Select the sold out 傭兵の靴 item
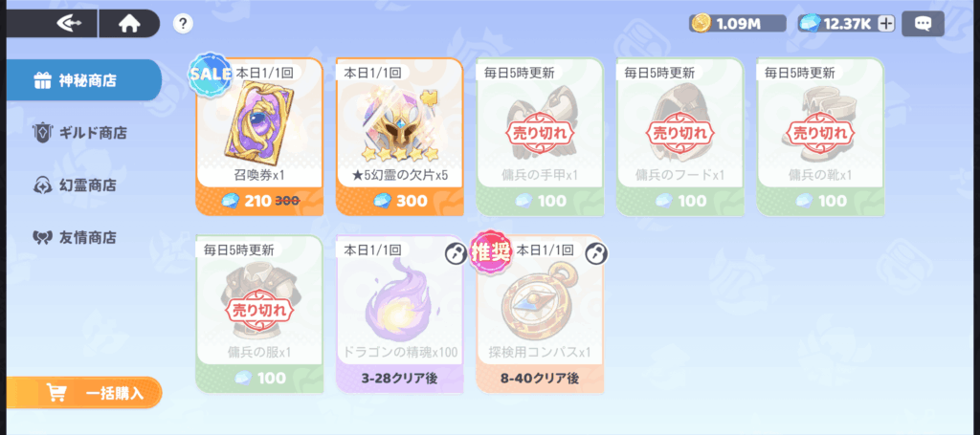Screen dimensions: 980x435 819,136
